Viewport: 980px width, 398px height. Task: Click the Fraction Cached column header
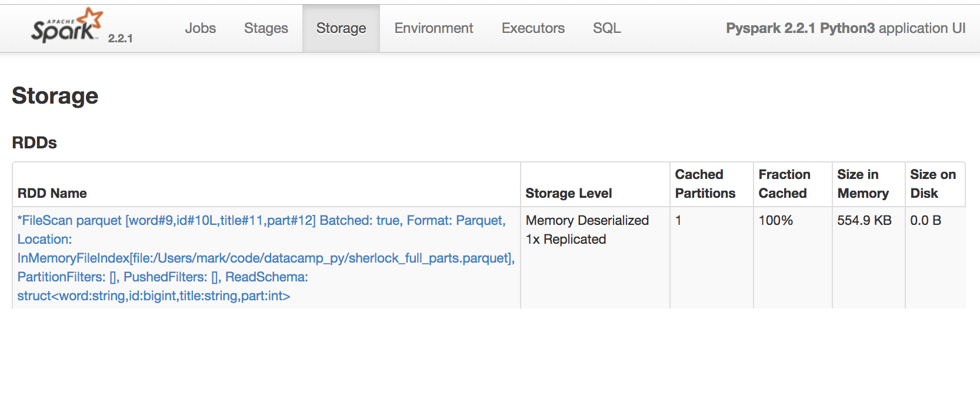click(x=784, y=184)
